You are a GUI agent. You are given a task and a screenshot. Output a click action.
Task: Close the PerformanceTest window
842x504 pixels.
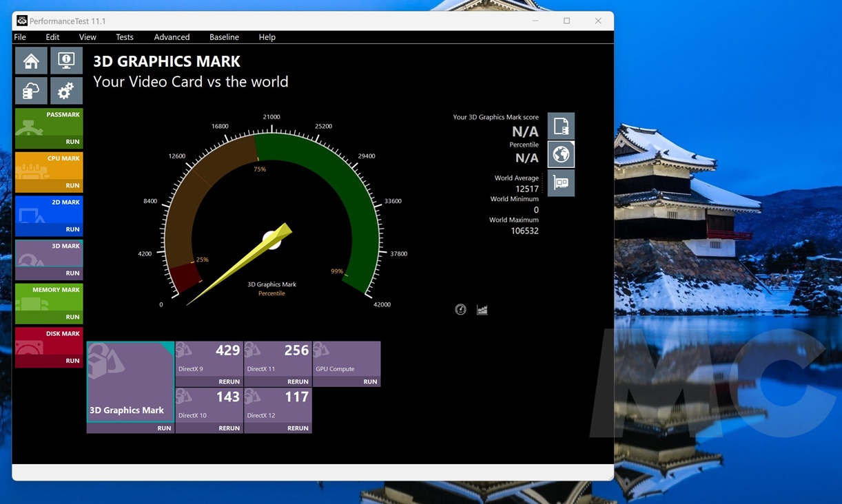(598, 21)
